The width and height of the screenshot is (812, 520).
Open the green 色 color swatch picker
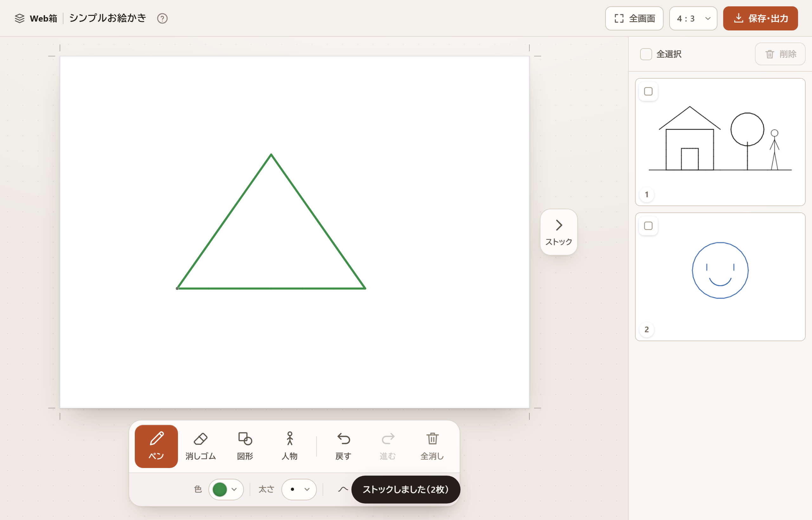226,489
